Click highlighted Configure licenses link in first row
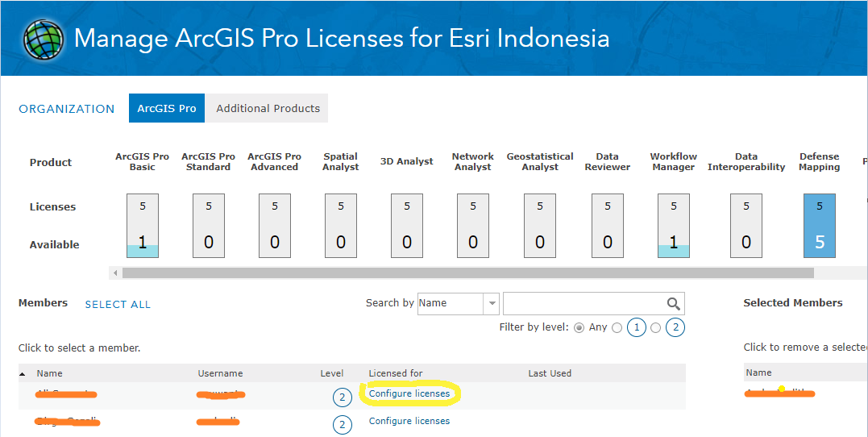This screenshot has width=868, height=437. tap(409, 393)
